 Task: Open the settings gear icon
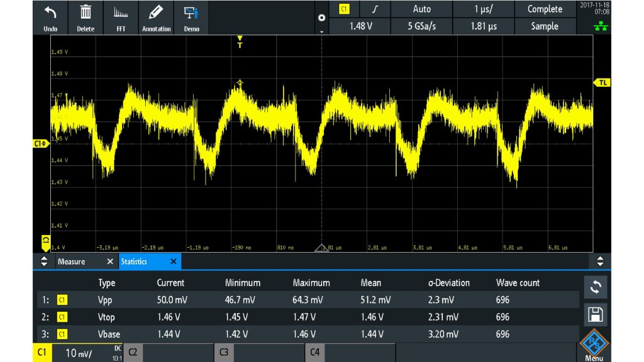point(321,18)
